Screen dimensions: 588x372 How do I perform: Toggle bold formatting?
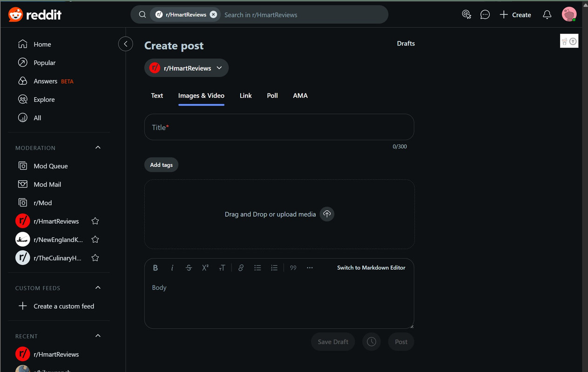pos(155,268)
